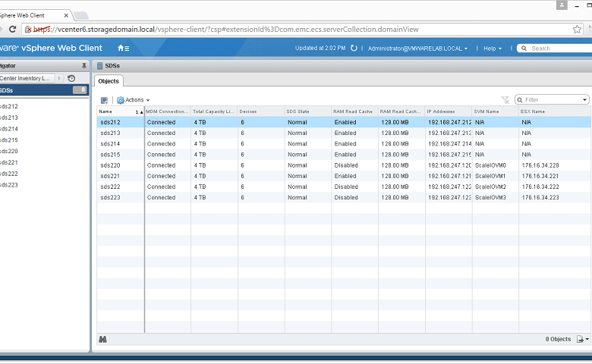592x364 pixels.
Task: Open the export dropdown arrow beside 8 Objects
Action: click(x=587, y=340)
